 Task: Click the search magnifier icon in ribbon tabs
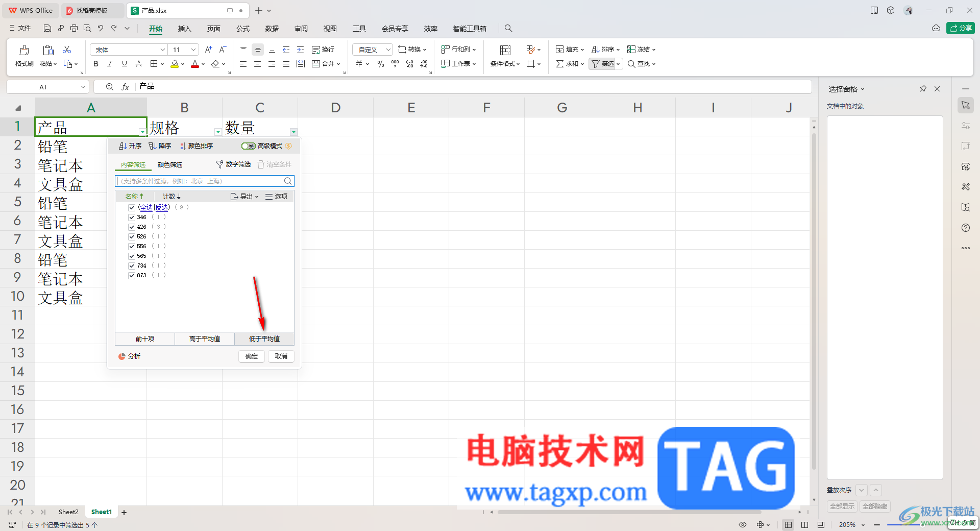[x=508, y=29]
